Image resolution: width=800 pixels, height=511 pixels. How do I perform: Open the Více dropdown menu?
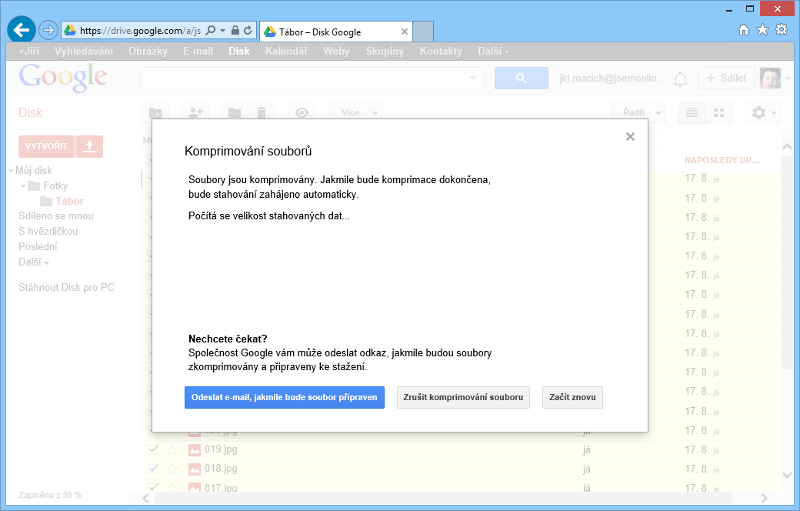pos(355,113)
